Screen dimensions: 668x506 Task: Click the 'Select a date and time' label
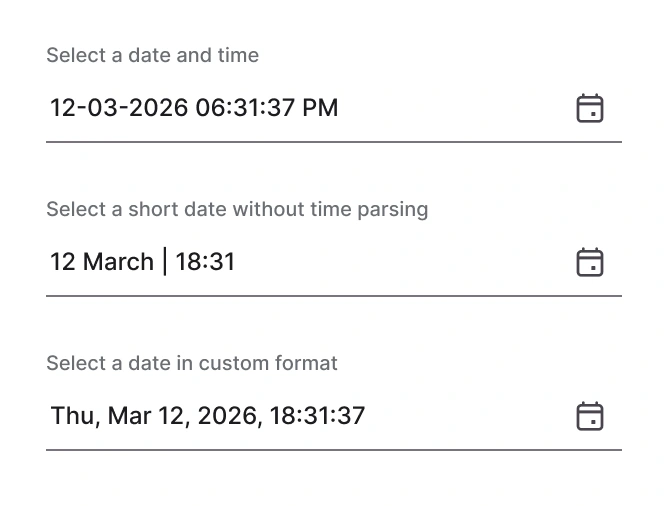click(152, 56)
